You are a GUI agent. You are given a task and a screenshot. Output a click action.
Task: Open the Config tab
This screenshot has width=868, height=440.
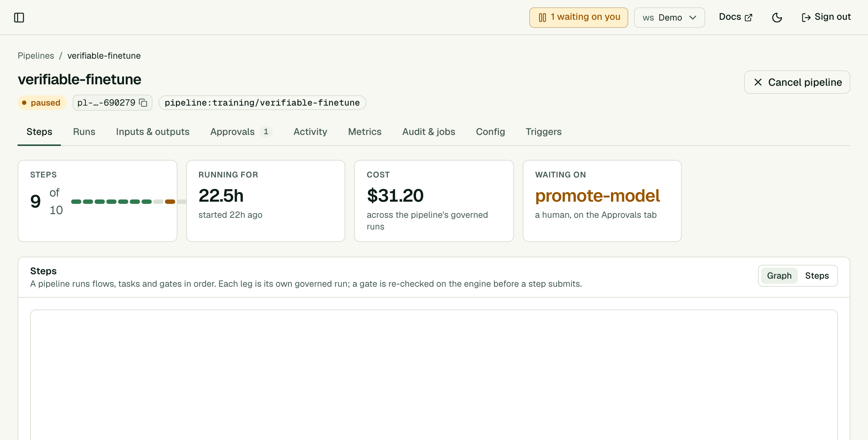(490, 132)
